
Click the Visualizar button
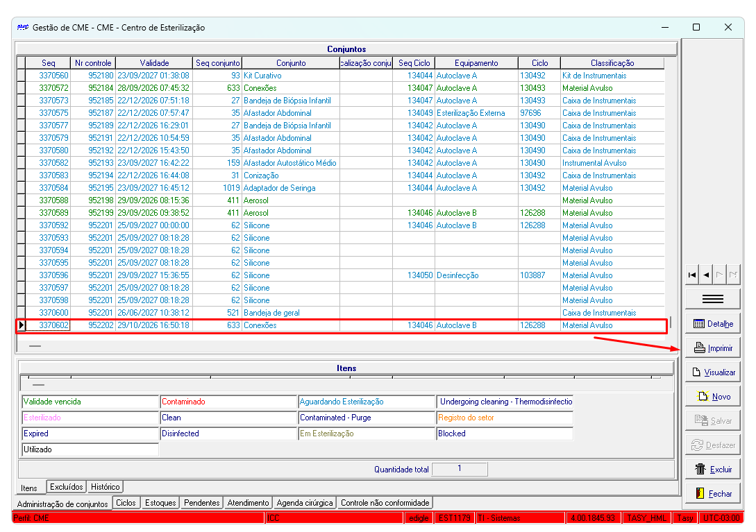712,372
